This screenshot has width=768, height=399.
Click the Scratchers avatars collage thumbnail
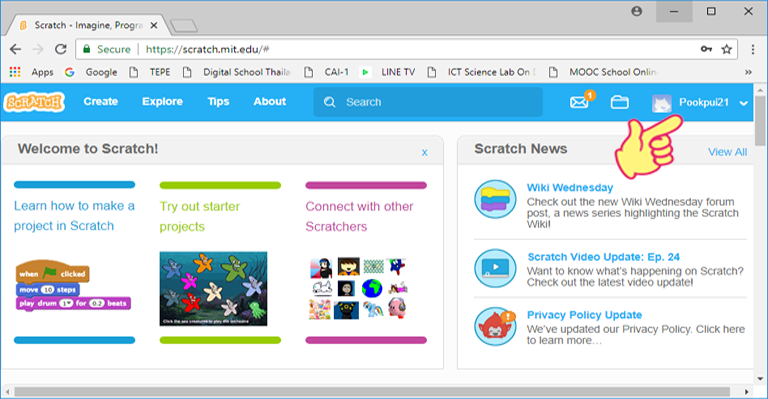pos(359,289)
